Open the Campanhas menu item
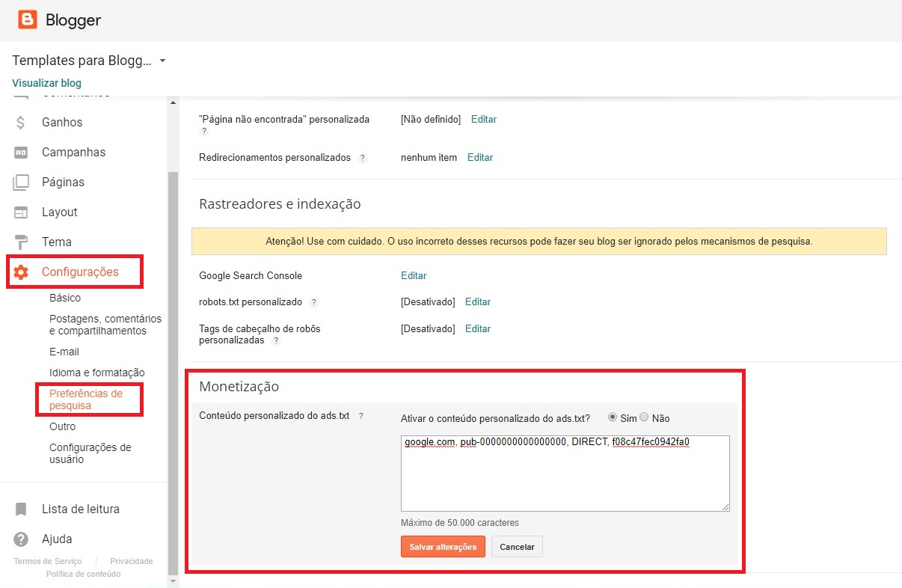The height and width of the screenshot is (588, 902). coord(73,152)
